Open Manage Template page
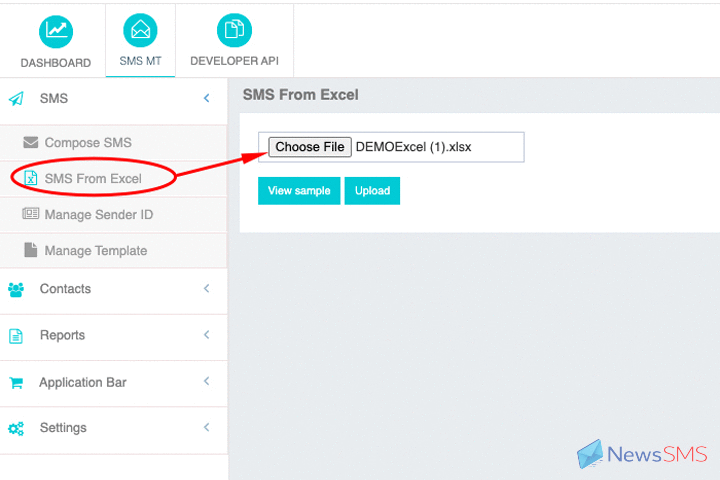The image size is (720, 480). coord(95,251)
